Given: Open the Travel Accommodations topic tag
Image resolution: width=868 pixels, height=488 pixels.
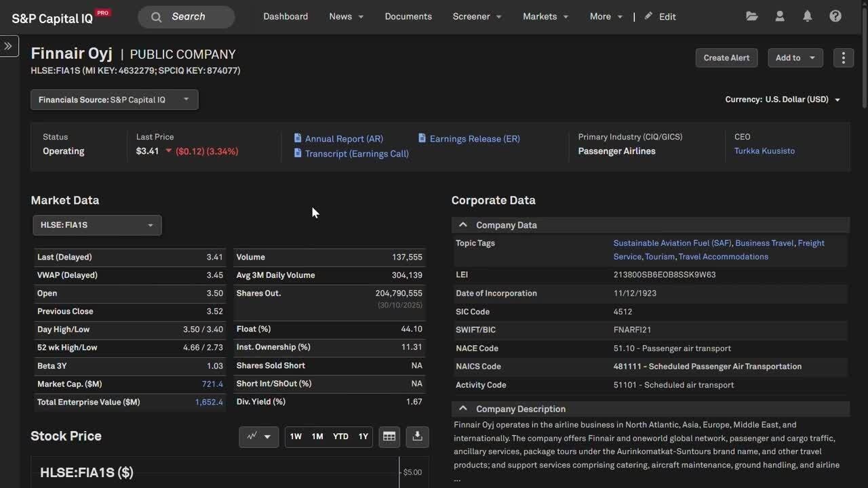Looking at the screenshot, I should [724, 256].
